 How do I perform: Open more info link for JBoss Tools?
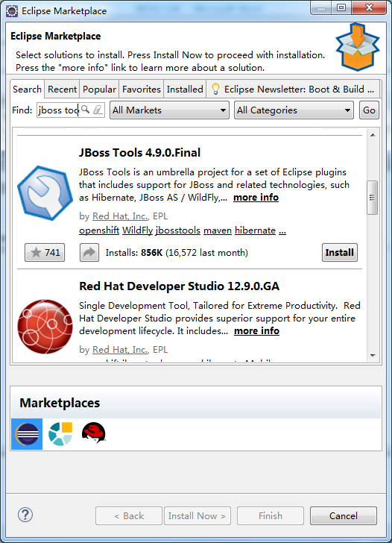(x=256, y=198)
